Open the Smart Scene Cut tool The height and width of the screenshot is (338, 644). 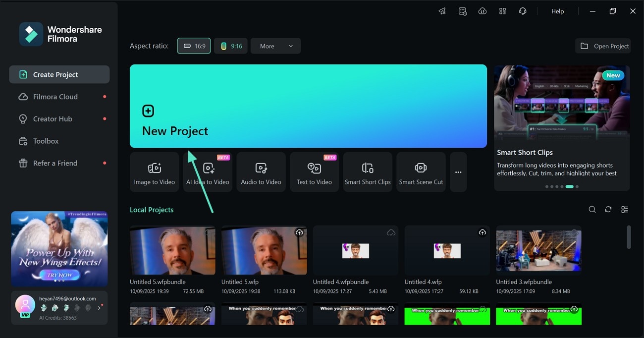click(x=421, y=171)
